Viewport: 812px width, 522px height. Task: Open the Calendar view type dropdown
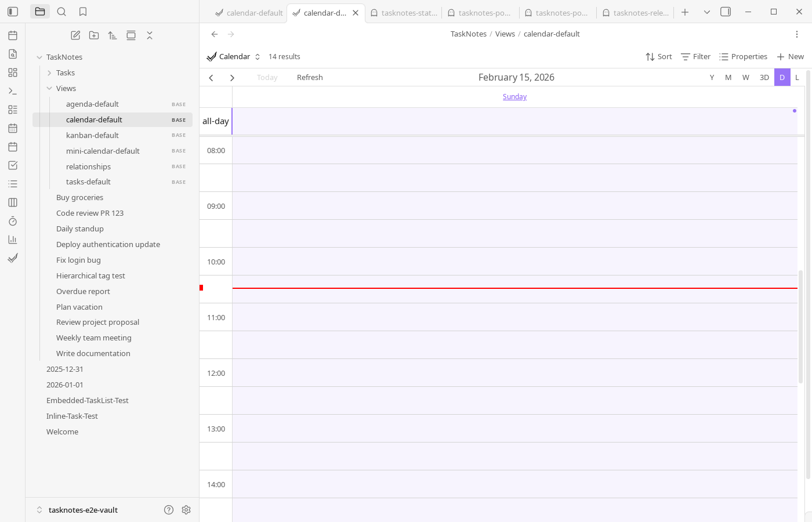(234, 56)
